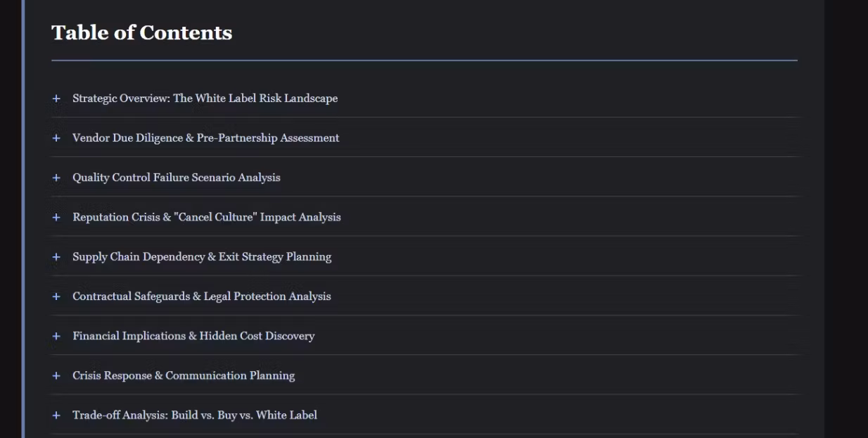Go to "Quality Control Failure Scenario Analysis"
The height and width of the screenshot is (438, 868).
coord(176,177)
